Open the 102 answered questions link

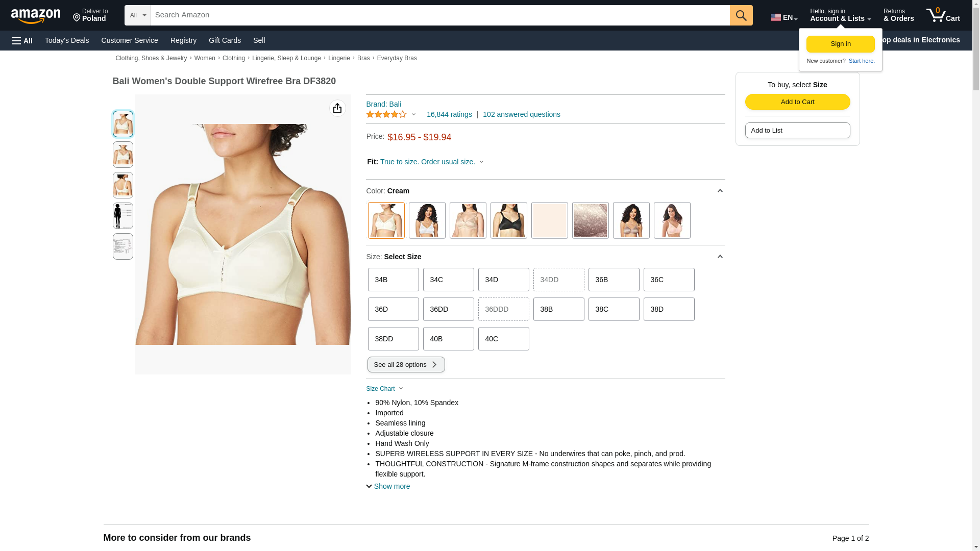tap(521, 114)
